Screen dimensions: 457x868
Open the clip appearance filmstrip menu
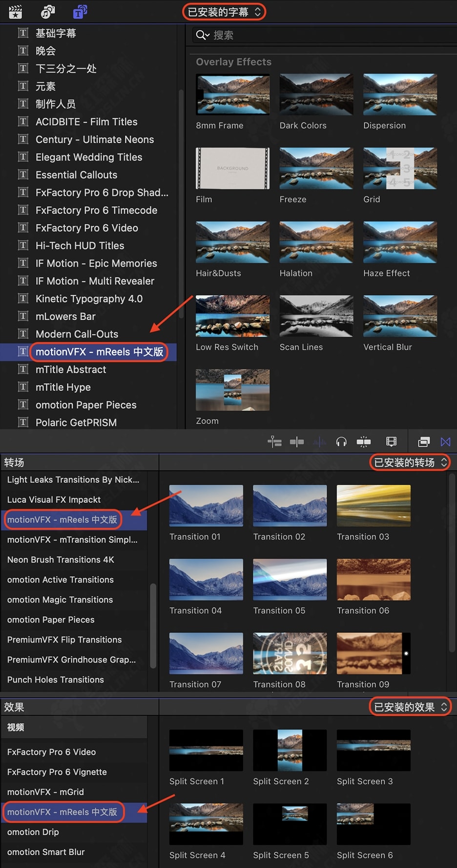click(391, 442)
